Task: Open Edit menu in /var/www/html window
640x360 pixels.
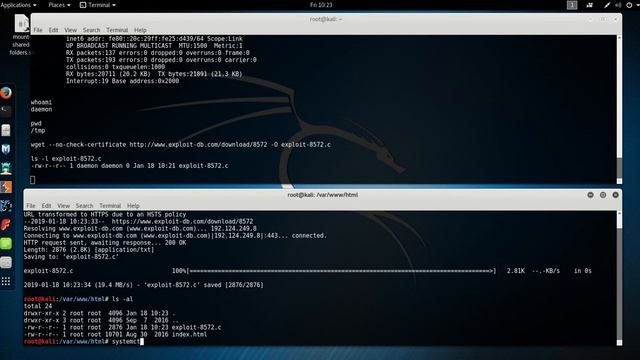Action: (47, 206)
